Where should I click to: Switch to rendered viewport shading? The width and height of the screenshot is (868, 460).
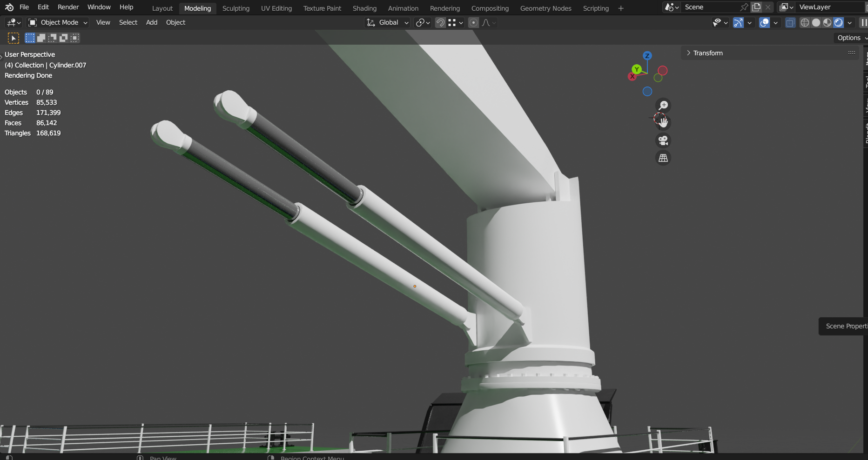838,22
